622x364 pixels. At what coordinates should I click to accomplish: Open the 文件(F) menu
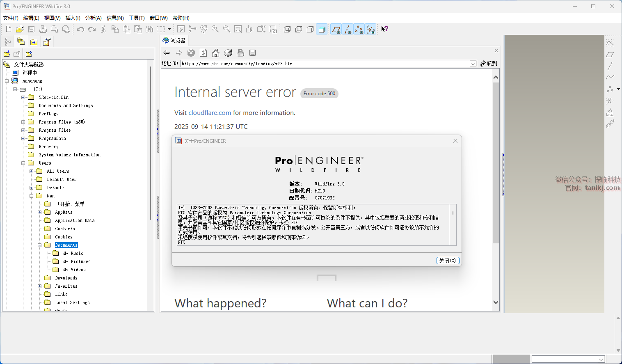pyautogui.click(x=11, y=18)
